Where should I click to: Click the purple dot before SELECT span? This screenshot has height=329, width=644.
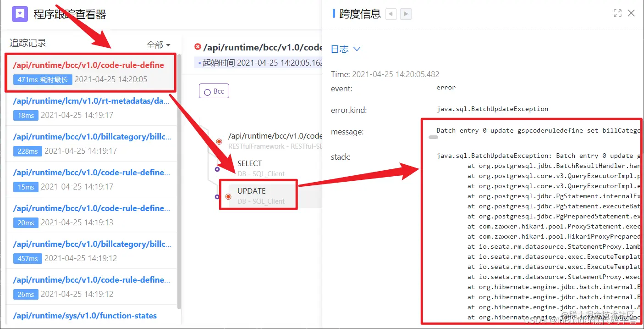click(x=217, y=169)
